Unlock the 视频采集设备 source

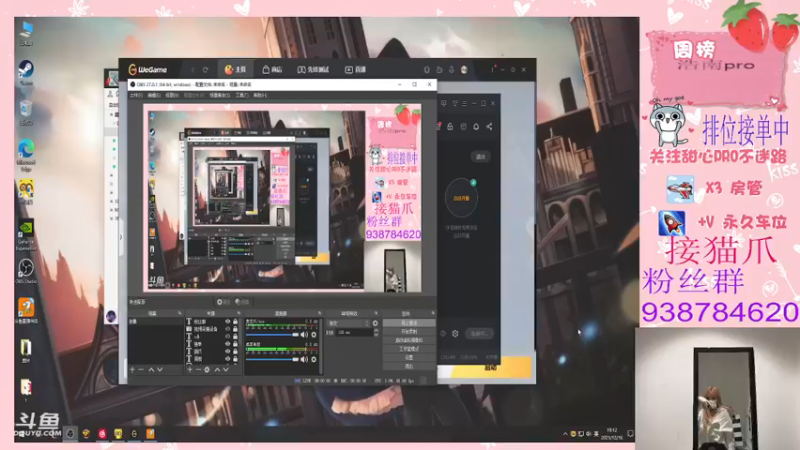235,329
